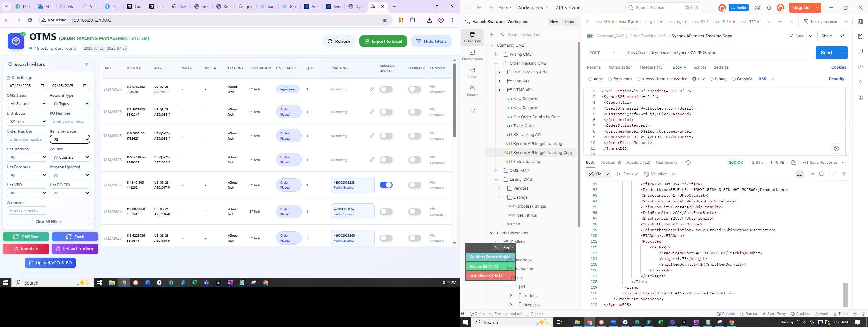Open the Chrome extensions puzzle icon

pos(412,20)
